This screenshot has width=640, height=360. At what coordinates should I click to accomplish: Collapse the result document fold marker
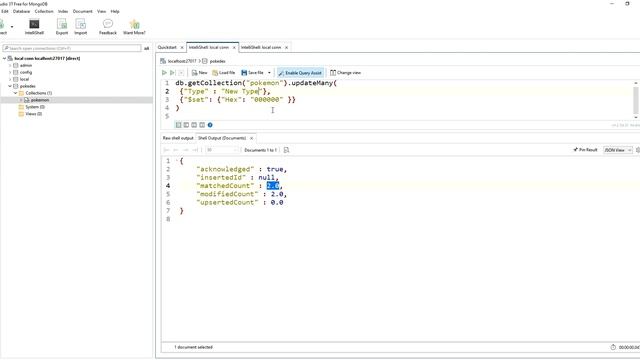pyautogui.click(x=178, y=161)
